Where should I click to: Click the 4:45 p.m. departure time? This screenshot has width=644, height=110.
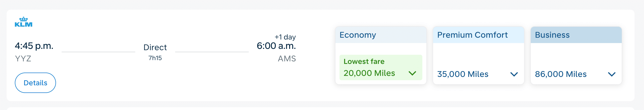(34, 46)
